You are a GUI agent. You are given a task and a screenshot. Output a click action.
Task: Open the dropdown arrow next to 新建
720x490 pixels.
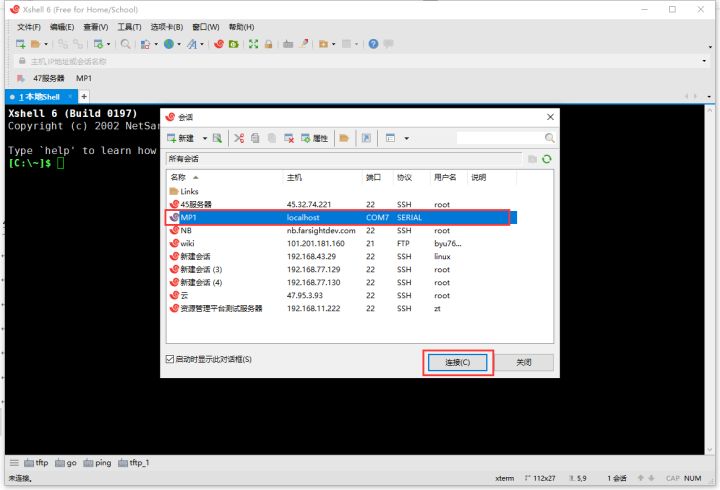[x=205, y=138]
